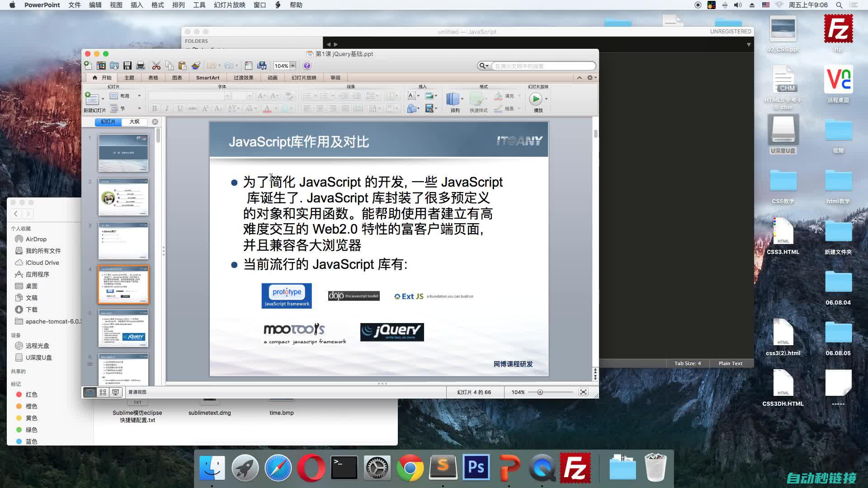The height and width of the screenshot is (488, 868).
Task: Click the slide thumbnail pane scrollbar
Action: coord(158,136)
